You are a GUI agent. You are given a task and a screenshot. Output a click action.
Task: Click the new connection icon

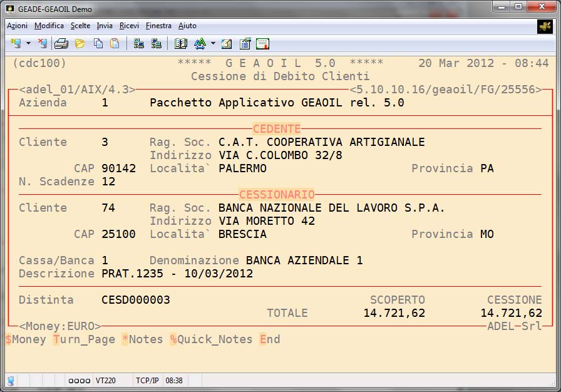click(x=16, y=43)
